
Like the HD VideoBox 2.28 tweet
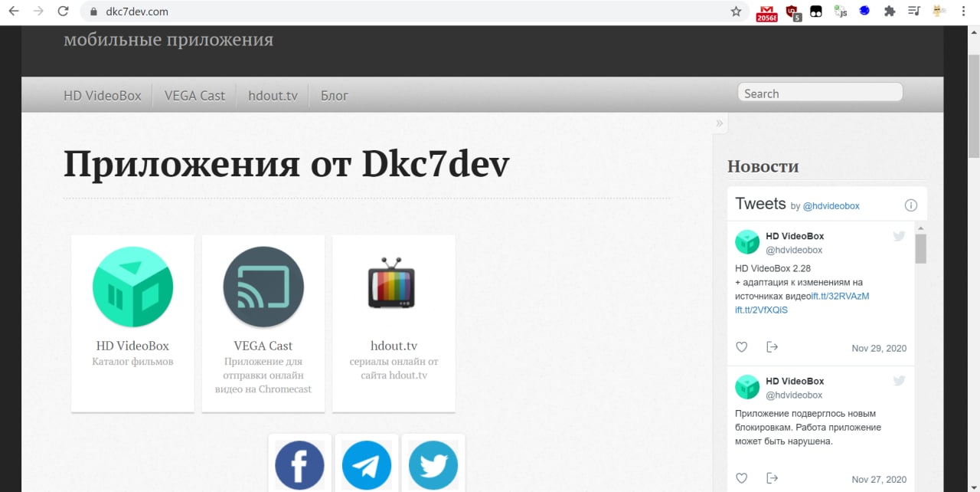(x=741, y=347)
